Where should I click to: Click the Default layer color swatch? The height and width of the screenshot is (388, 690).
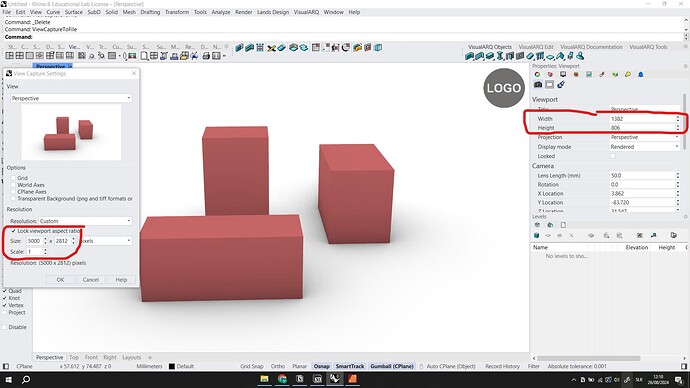point(172,366)
